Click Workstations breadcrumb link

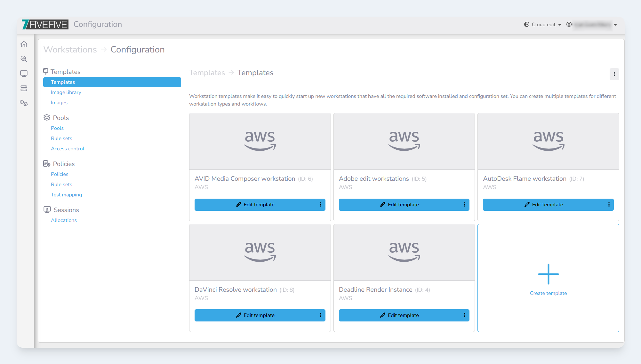coord(70,50)
